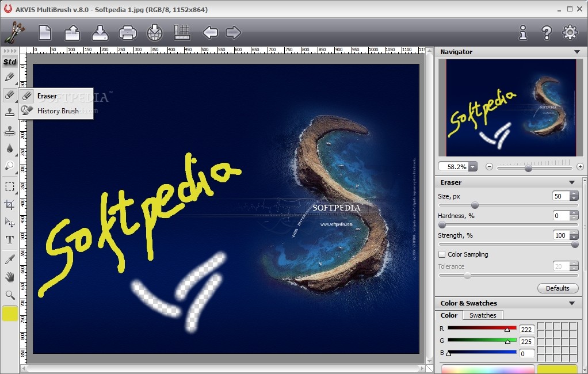Reset settings with Defaults button
This screenshot has height=374, width=588.
tap(558, 288)
